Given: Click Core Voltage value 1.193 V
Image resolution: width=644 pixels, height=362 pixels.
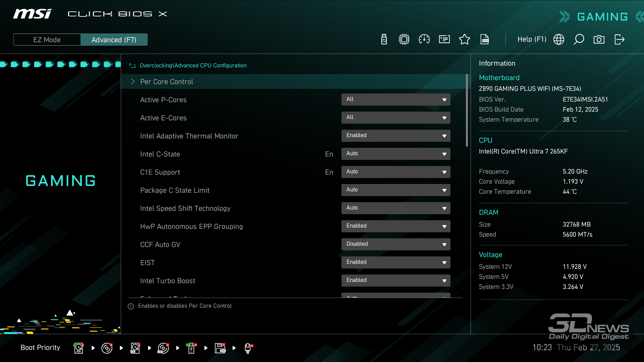Looking at the screenshot, I should pyautogui.click(x=573, y=182).
